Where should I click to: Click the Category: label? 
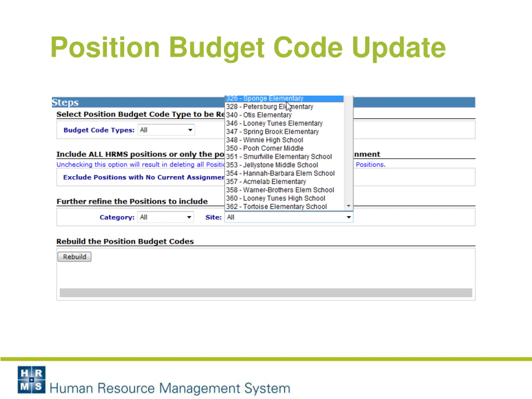pos(117,217)
